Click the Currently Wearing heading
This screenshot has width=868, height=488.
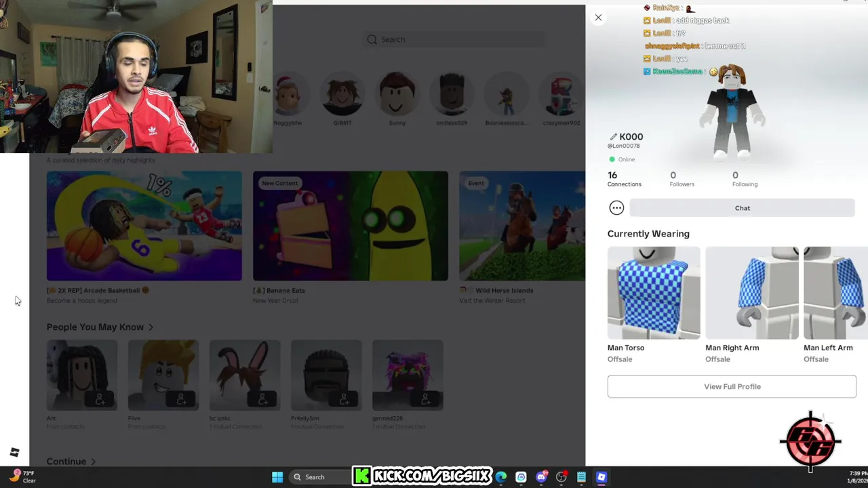(648, 234)
